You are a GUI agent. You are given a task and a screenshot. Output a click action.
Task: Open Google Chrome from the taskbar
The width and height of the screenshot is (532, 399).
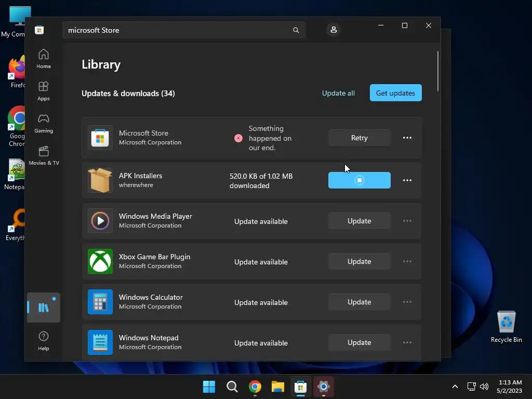click(x=255, y=387)
